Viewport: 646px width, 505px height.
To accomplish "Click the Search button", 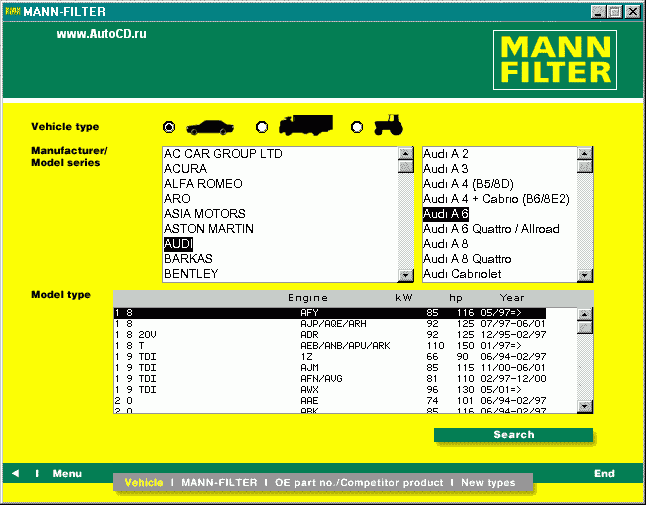I will (513, 435).
